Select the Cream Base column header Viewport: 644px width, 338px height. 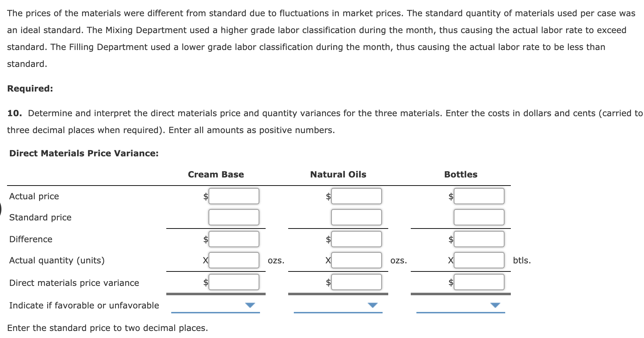216,174
